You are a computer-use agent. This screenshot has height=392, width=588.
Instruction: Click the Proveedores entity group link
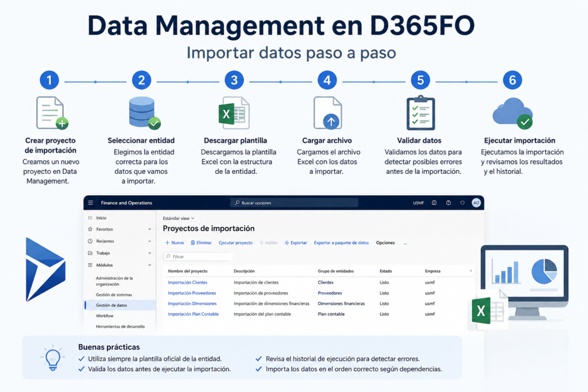330,293
